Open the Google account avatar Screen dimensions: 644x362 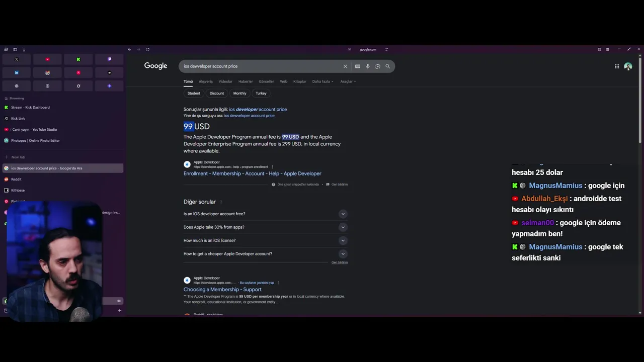pos(628,66)
